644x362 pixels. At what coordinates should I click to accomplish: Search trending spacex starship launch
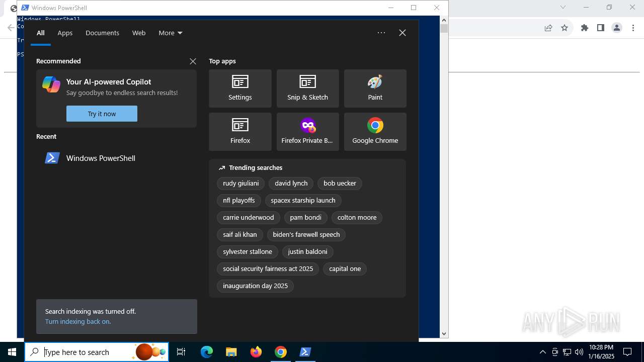click(303, 201)
